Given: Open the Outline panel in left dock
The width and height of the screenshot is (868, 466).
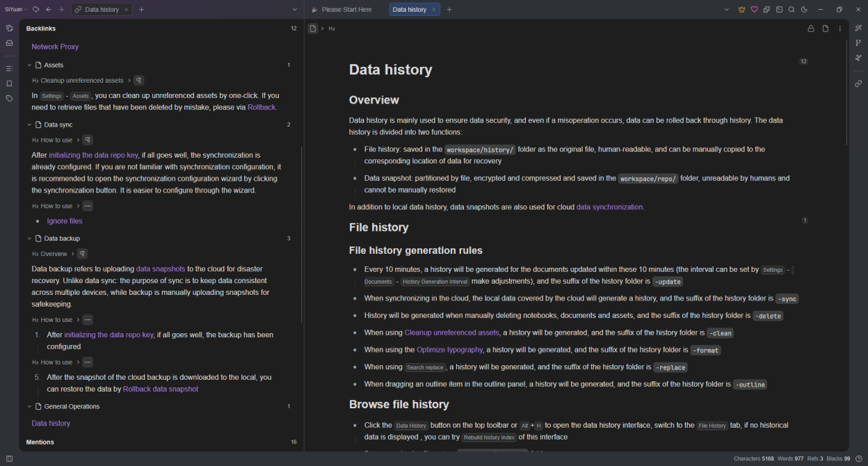Looking at the screenshot, I should click(x=9, y=69).
